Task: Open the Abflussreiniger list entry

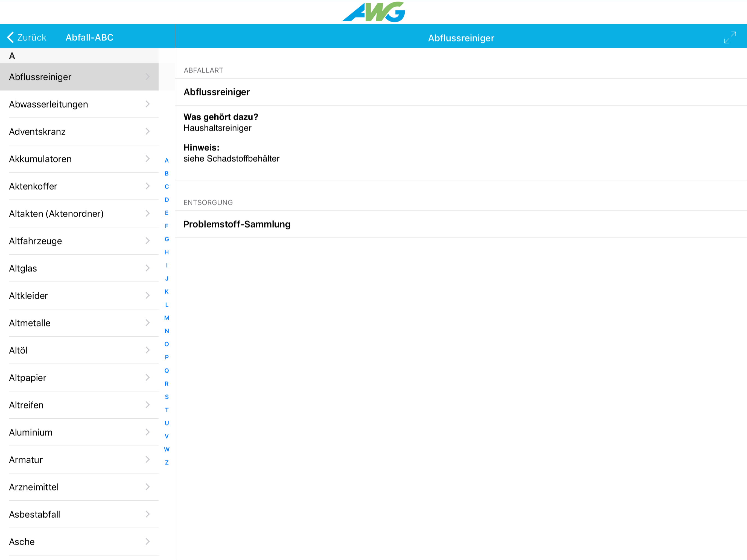Action: pyautogui.click(x=79, y=77)
